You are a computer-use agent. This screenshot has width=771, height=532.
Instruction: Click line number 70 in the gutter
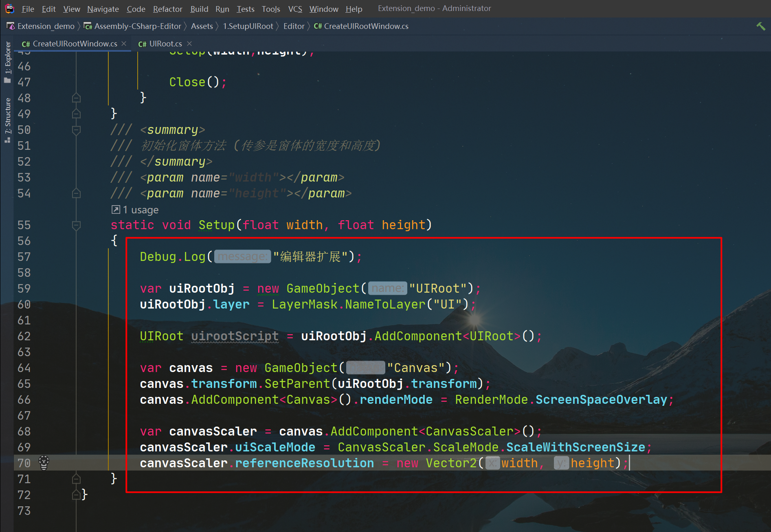(24, 463)
